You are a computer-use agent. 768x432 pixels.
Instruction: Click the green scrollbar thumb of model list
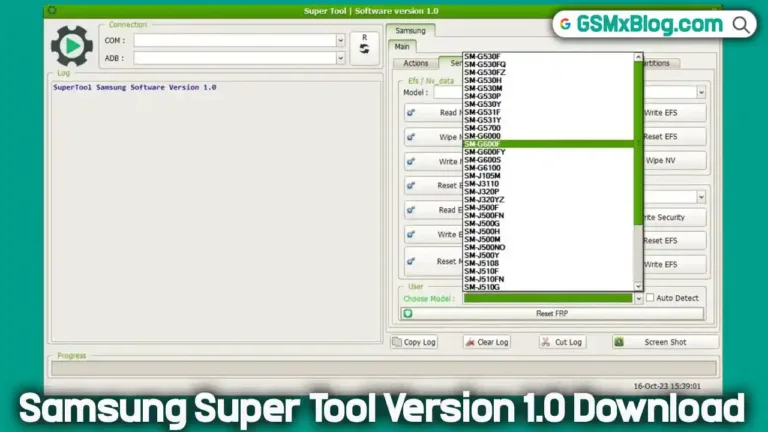(638, 143)
